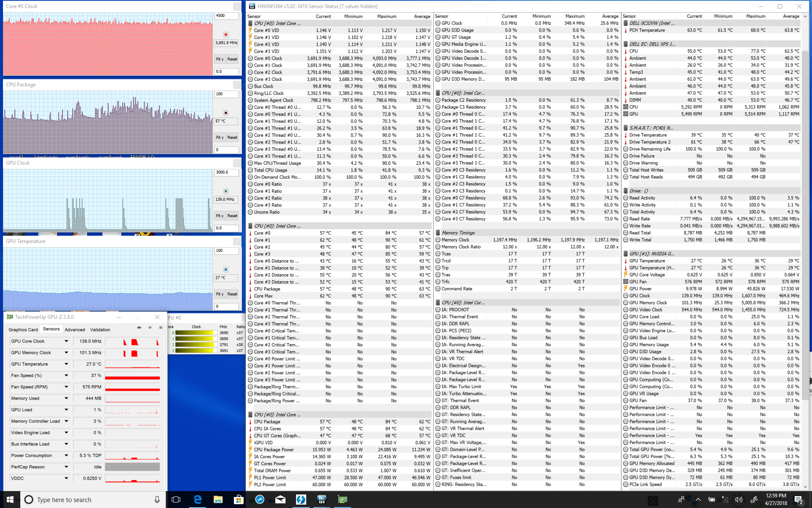Expand GPU Temperature sensor dropdown
This screenshot has width=812, height=508.
coord(66,364)
